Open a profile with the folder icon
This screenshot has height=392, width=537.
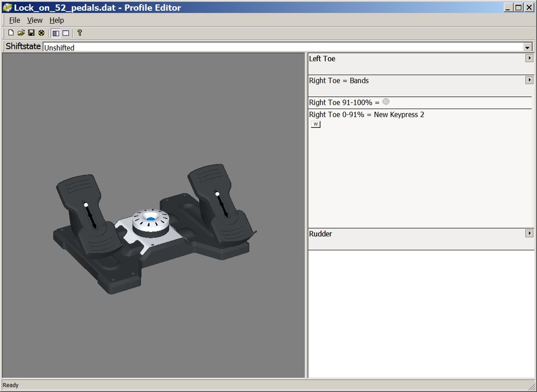pyautogui.click(x=21, y=33)
